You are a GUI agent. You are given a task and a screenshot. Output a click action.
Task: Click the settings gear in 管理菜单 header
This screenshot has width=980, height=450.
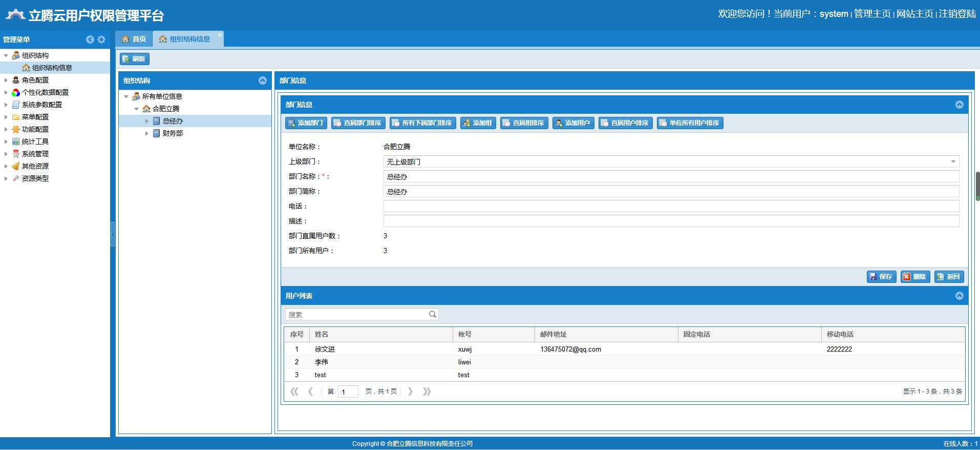(101, 39)
